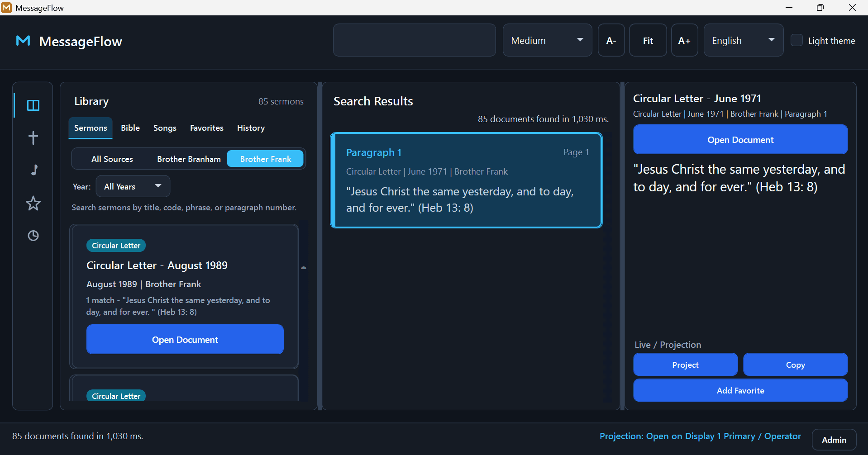868x455 pixels.
Task: Open favorites via the star sidebar icon
Action: pyautogui.click(x=33, y=203)
